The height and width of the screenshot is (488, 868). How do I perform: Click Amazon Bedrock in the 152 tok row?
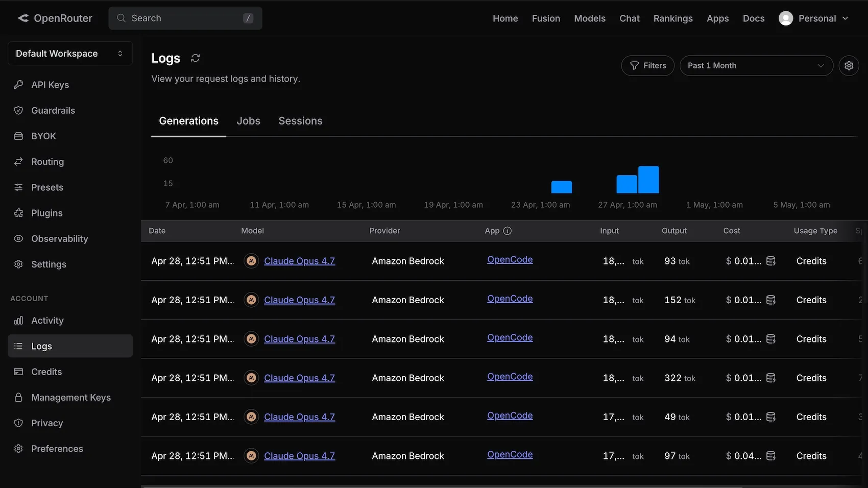coord(408,300)
